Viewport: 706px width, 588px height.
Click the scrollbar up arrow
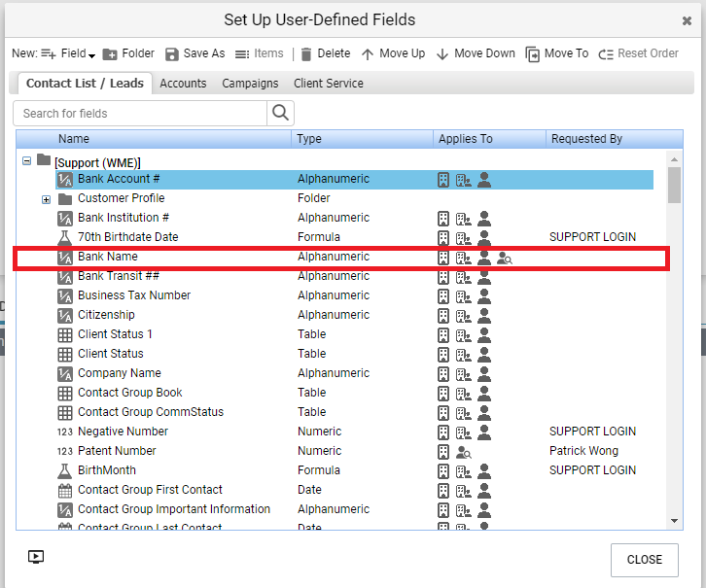coord(674,159)
